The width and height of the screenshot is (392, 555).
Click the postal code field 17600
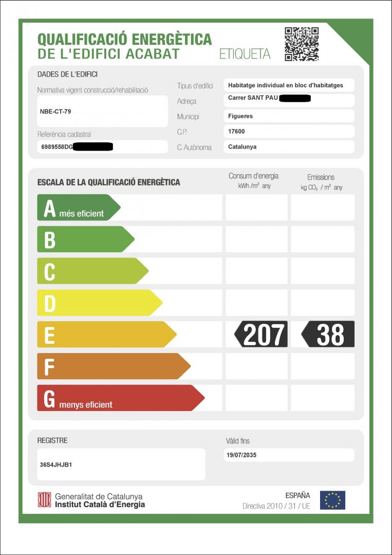pyautogui.click(x=289, y=132)
